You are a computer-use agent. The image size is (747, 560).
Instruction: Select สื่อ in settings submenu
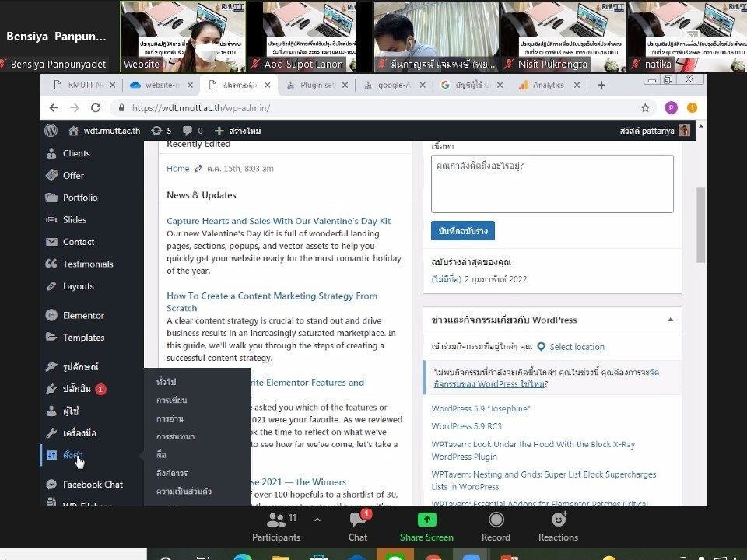[161, 455]
